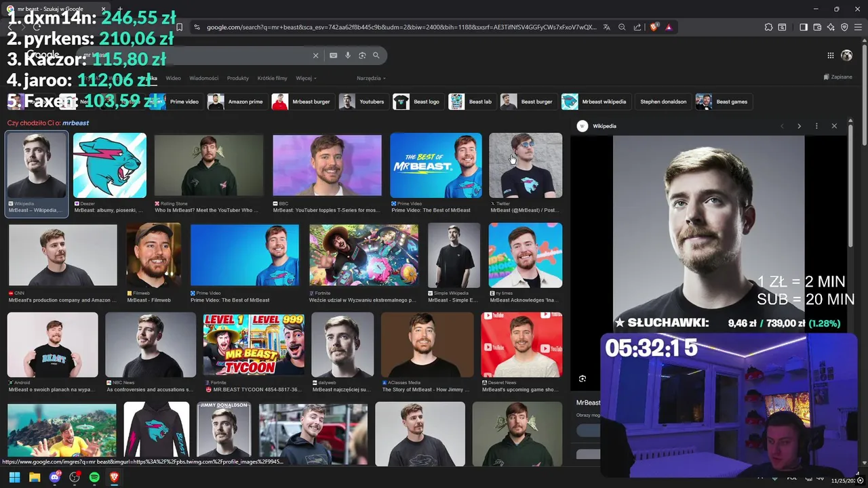Close the Wikipedia image preview panel

coord(834,126)
